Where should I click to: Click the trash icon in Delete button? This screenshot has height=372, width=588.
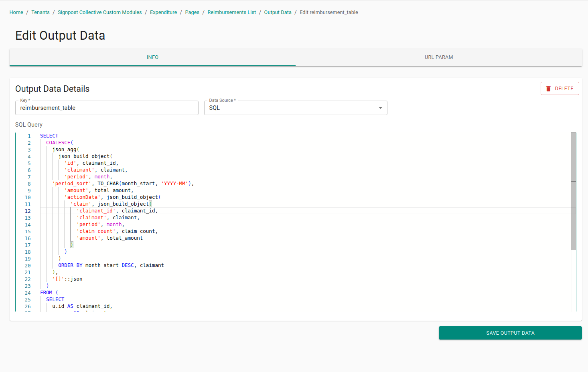[x=548, y=89]
